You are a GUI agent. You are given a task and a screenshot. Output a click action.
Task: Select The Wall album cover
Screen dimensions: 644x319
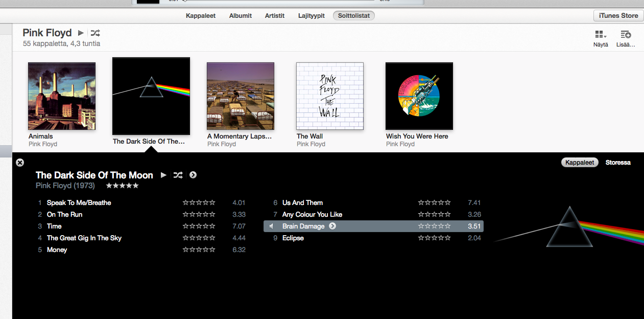[x=330, y=96]
